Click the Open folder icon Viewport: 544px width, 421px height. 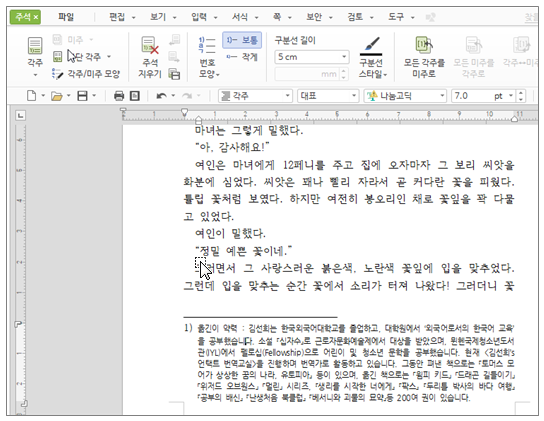tap(57, 96)
